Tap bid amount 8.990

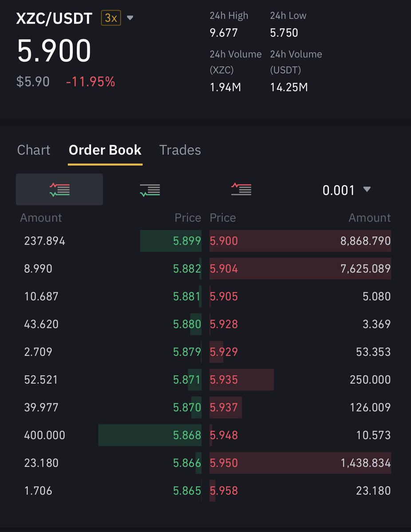pos(38,269)
